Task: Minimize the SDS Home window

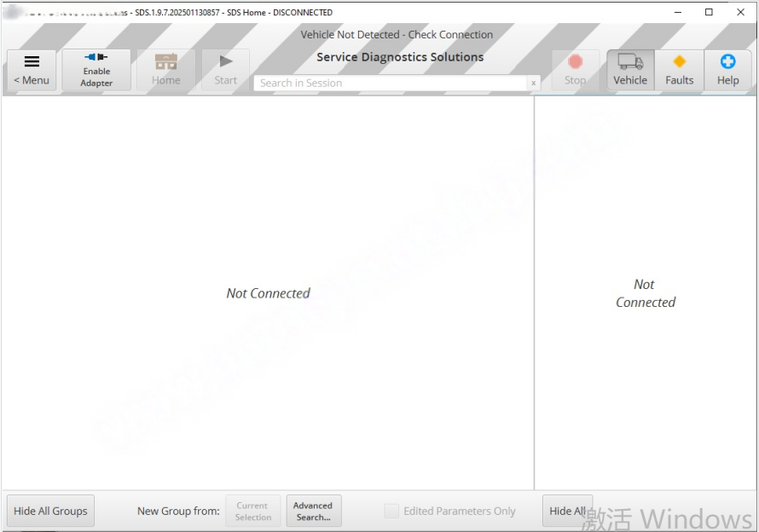Action: click(x=678, y=12)
